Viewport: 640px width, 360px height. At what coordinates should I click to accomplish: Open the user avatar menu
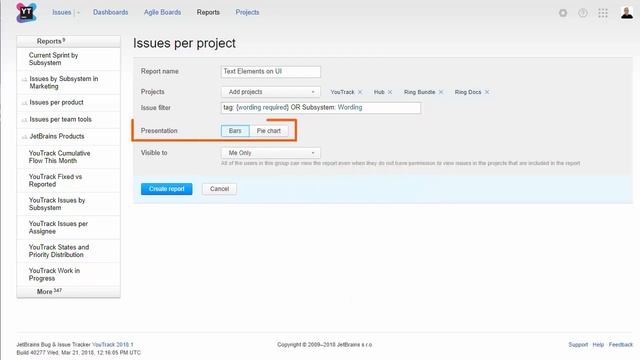(627, 13)
